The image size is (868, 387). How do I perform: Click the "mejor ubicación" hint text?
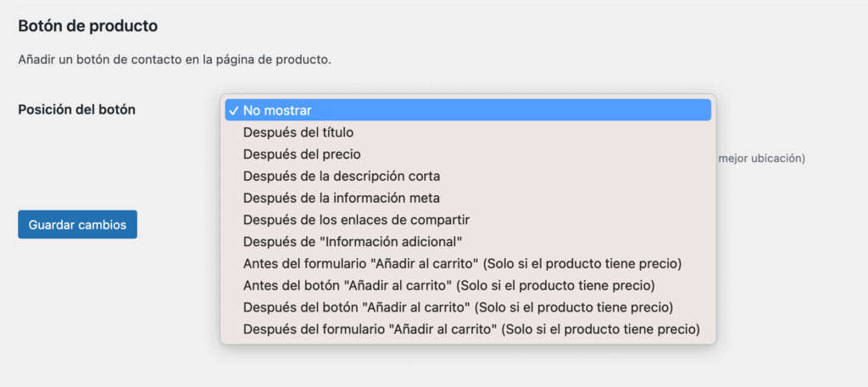tap(760, 158)
